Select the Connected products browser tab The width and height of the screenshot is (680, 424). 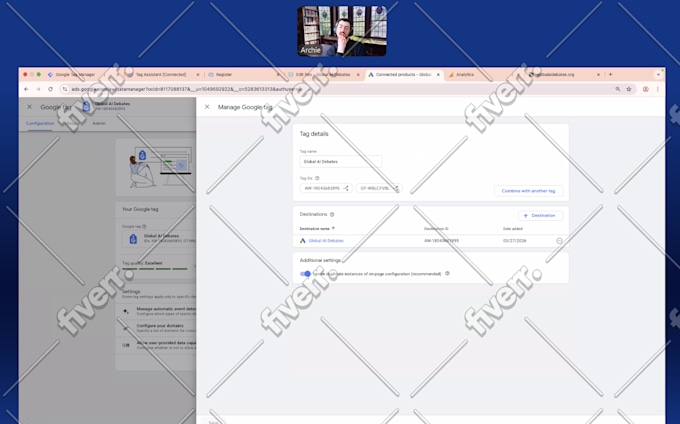[x=402, y=75]
